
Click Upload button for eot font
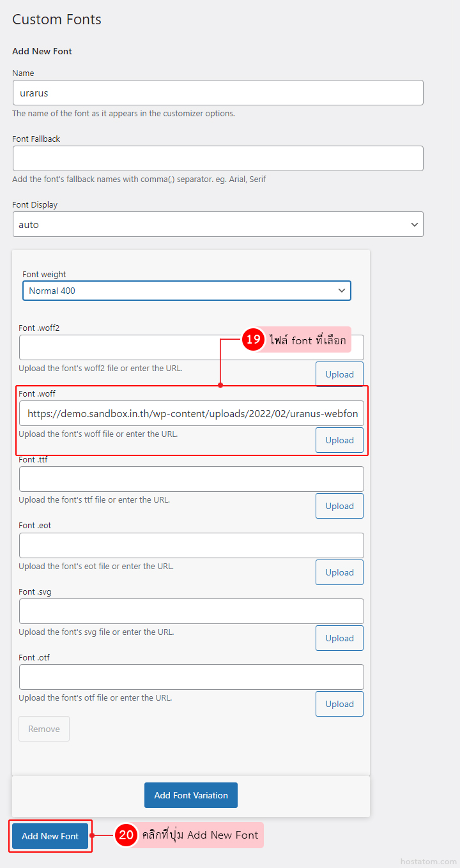click(x=339, y=572)
